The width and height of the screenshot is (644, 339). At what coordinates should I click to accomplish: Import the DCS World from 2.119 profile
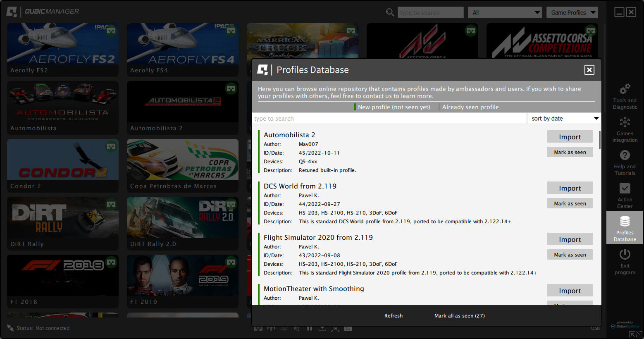570,188
